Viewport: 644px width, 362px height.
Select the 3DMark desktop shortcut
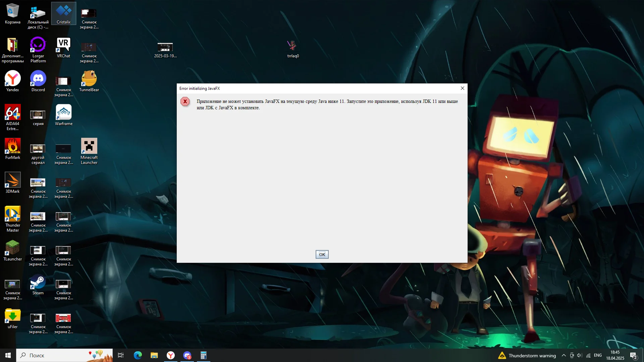pyautogui.click(x=13, y=183)
